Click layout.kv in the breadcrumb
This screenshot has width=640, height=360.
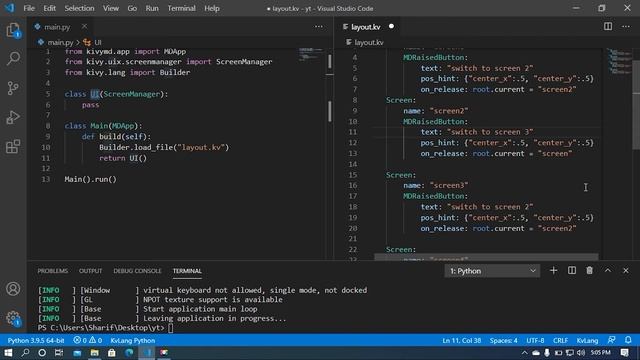tap(369, 42)
